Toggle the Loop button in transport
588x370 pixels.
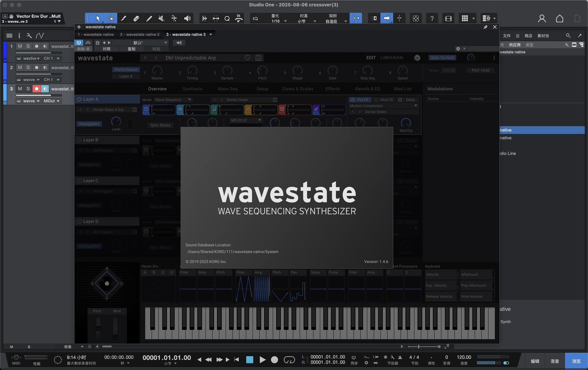(x=289, y=360)
